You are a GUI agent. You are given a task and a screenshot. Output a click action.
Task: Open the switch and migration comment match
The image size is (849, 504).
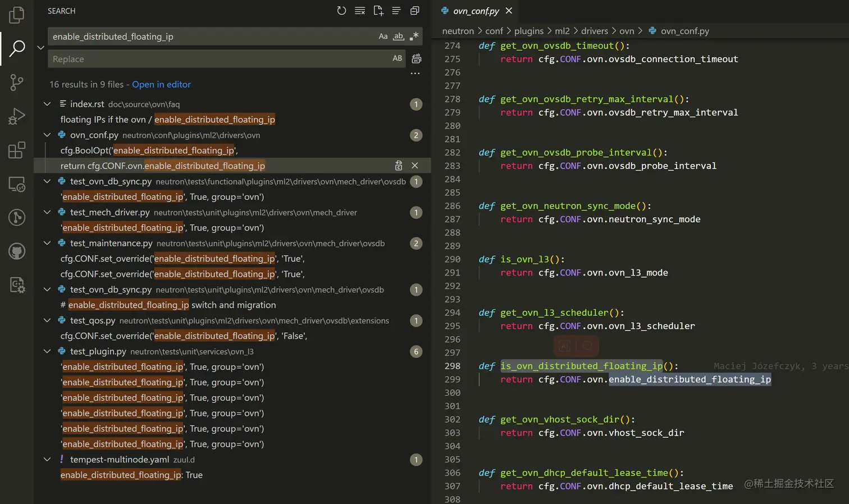168,305
